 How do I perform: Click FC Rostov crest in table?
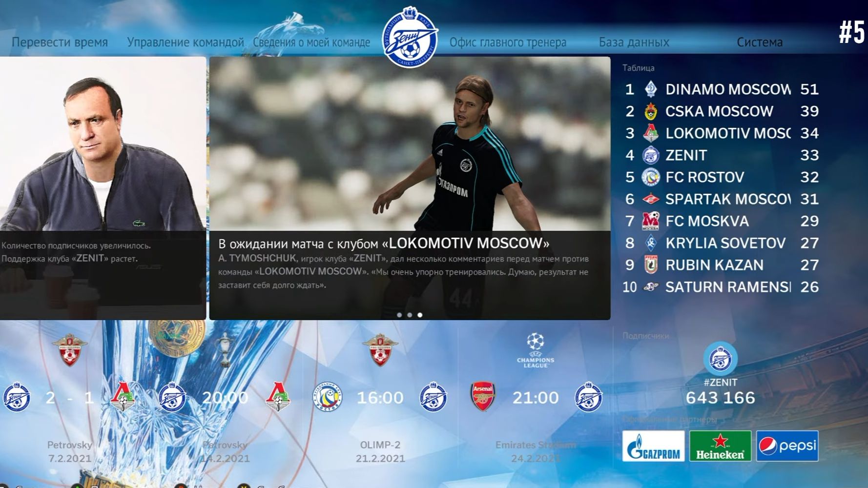tap(650, 177)
